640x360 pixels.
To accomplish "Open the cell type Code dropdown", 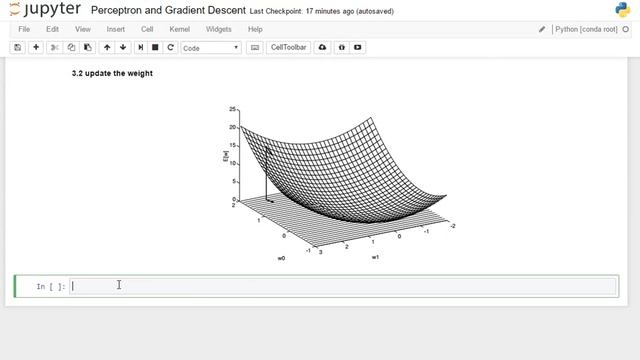I will pyautogui.click(x=211, y=48).
